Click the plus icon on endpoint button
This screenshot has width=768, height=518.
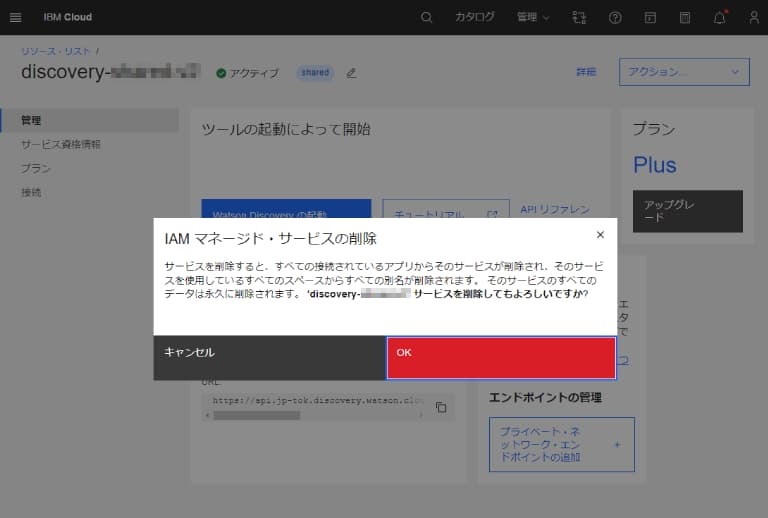(x=617, y=445)
